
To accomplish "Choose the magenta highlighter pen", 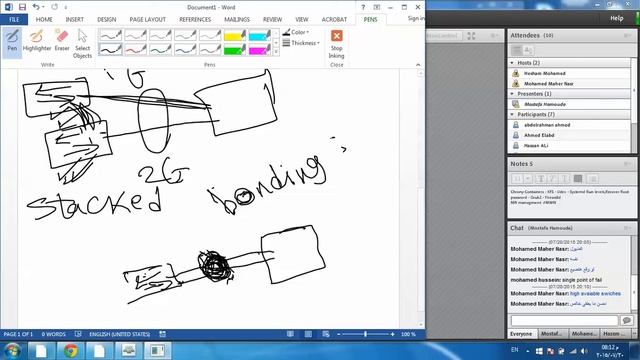I will point(260,49).
